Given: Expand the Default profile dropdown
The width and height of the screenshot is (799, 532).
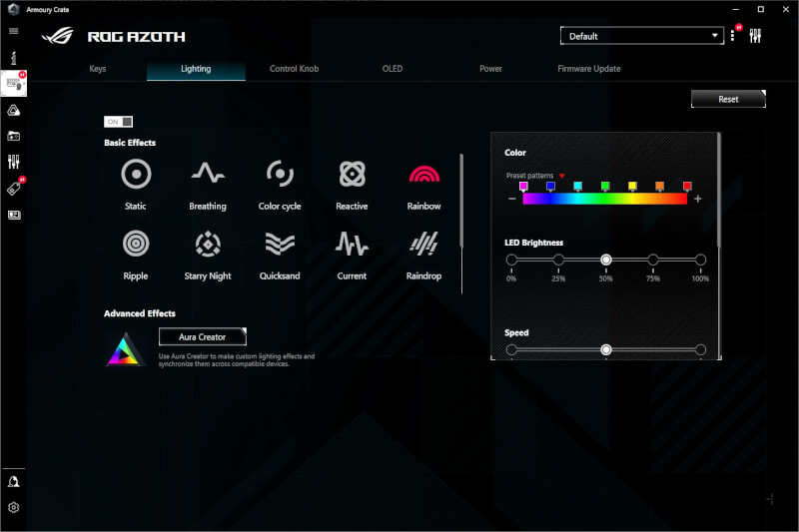Looking at the screenshot, I should click(x=642, y=36).
